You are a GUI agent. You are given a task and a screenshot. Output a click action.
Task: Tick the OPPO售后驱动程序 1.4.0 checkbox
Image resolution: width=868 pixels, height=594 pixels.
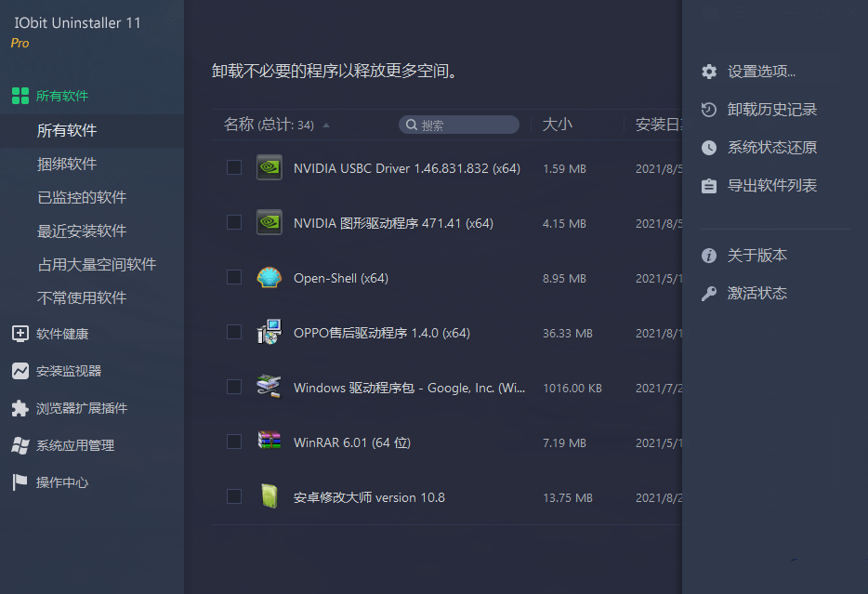(234, 332)
